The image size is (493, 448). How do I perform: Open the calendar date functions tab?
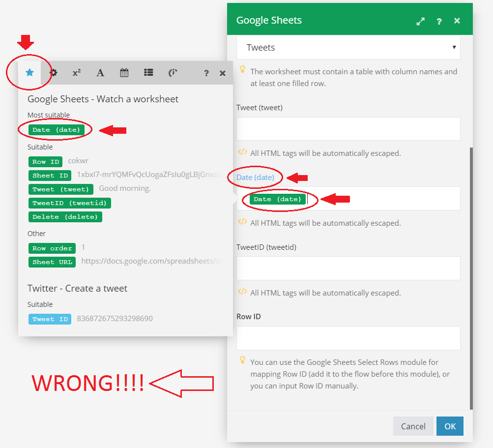click(124, 73)
